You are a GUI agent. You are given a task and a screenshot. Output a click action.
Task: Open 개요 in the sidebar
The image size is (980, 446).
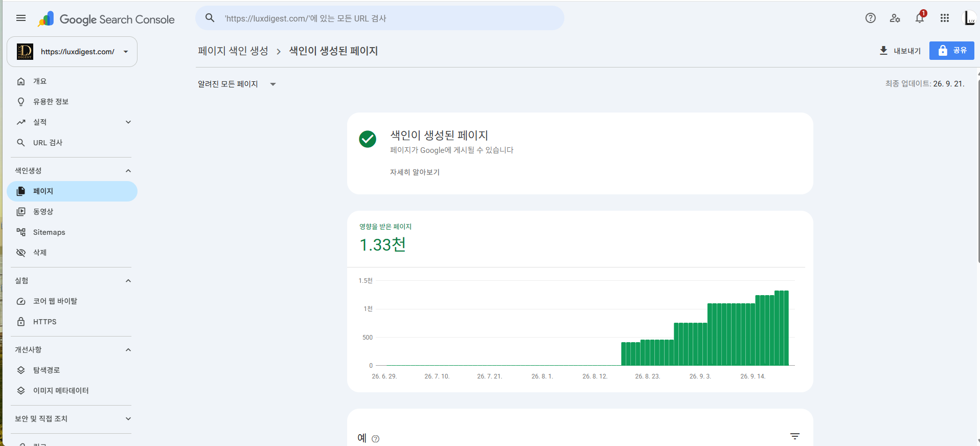72,81
